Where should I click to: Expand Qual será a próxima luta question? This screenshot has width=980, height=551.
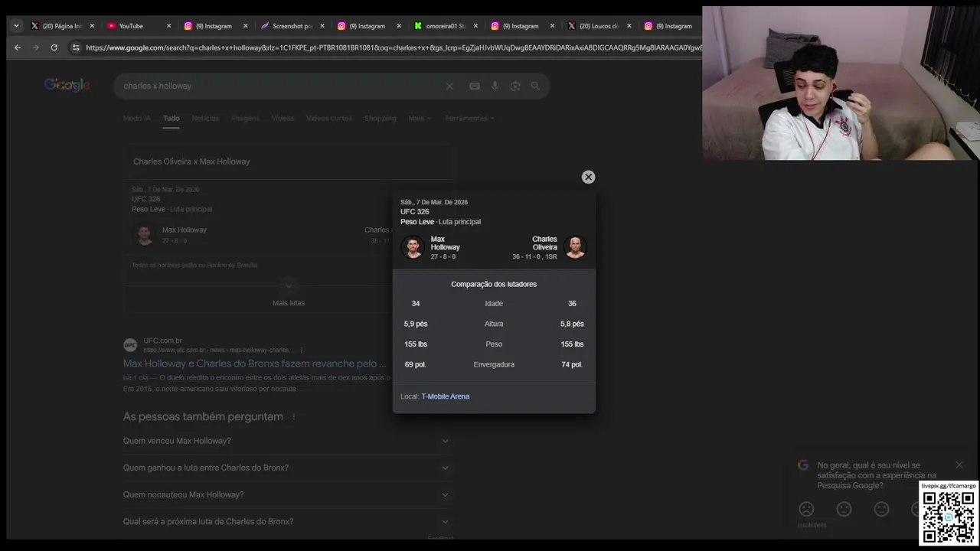(287, 521)
